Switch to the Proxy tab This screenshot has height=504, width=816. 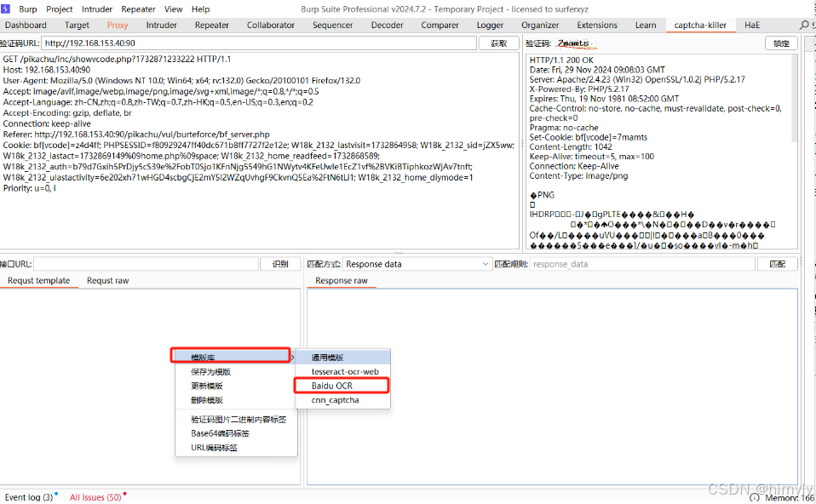point(118,25)
